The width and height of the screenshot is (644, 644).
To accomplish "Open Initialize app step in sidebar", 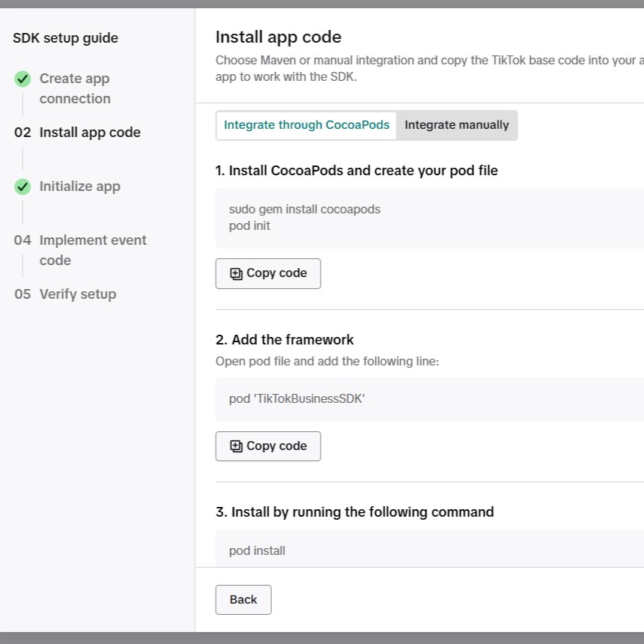I will pyautogui.click(x=80, y=186).
